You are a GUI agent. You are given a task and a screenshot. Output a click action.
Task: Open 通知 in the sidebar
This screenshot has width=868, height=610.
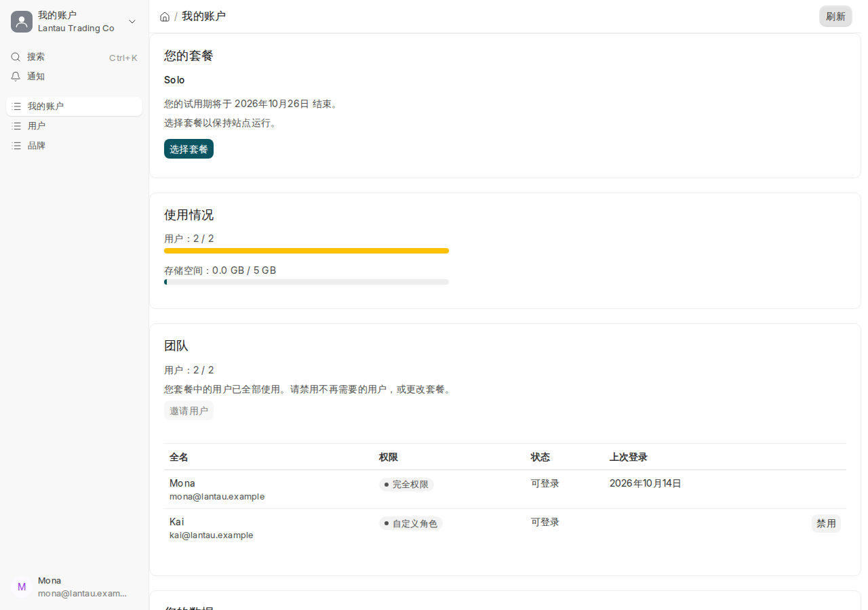coord(75,77)
